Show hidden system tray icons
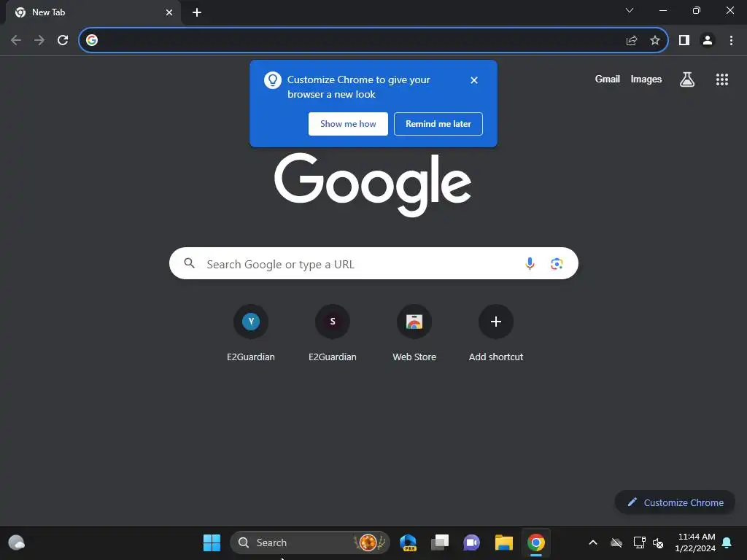Image resolution: width=747 pixels, height=560 pixels. (x=593, y=542)
